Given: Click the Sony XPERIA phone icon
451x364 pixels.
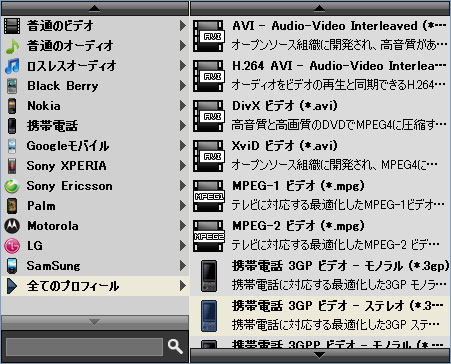Looking at the screenshot, I should pyautogui.click(x=12, y=166).
